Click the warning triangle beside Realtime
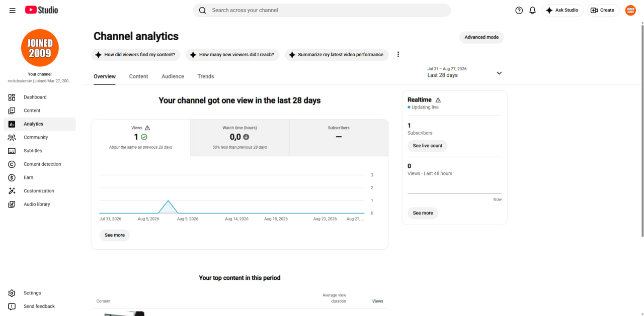The image size is (644, 316). click(x=438, y=100)
